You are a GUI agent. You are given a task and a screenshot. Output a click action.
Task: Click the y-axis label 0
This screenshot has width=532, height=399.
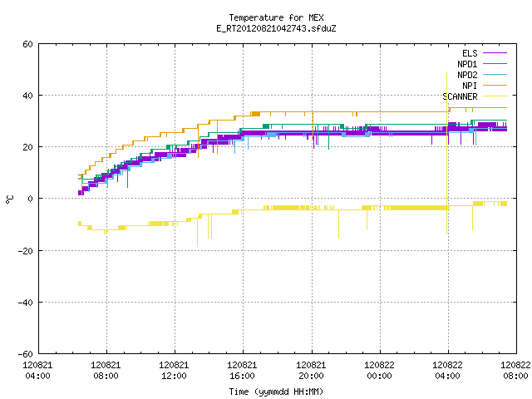click(x=30, y=199)
